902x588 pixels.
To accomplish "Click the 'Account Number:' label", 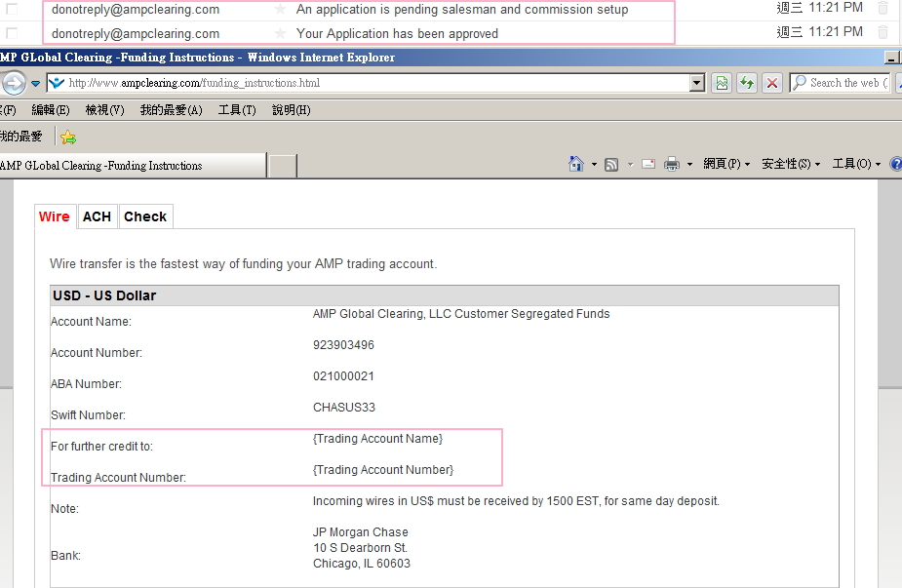I will (x=97, y=353).
